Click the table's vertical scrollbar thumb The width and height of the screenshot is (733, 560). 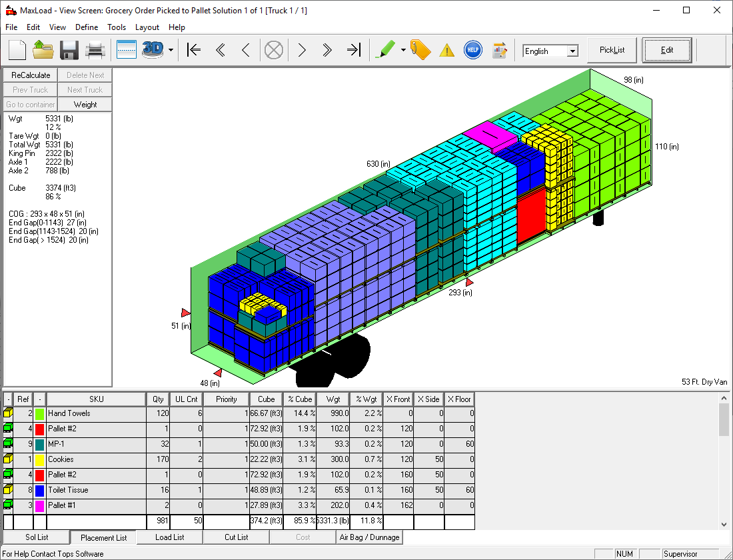[724, 419]
